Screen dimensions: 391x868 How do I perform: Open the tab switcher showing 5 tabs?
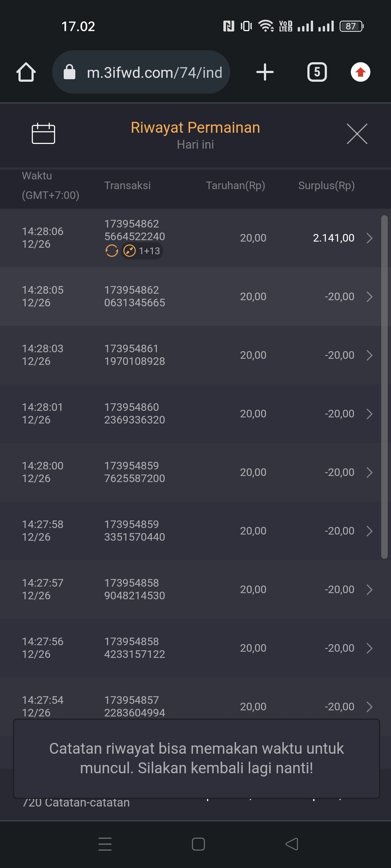tap(317, 72)
